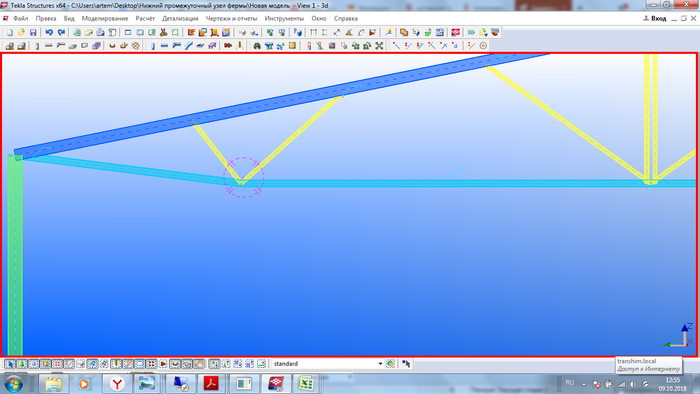Toggle the red grid selection switch
700x394 pixels.
point(57,364)
